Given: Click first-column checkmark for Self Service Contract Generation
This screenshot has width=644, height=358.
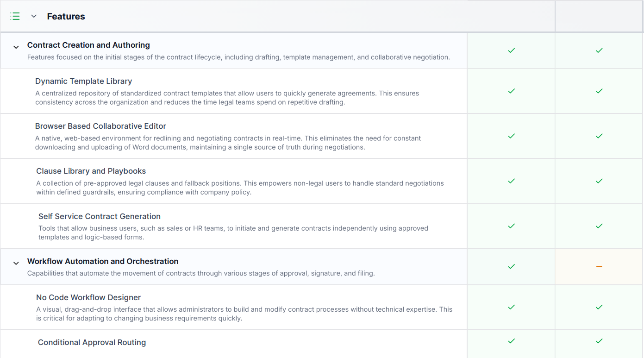Looking at the screenshot, I should [x=511, y=226].
